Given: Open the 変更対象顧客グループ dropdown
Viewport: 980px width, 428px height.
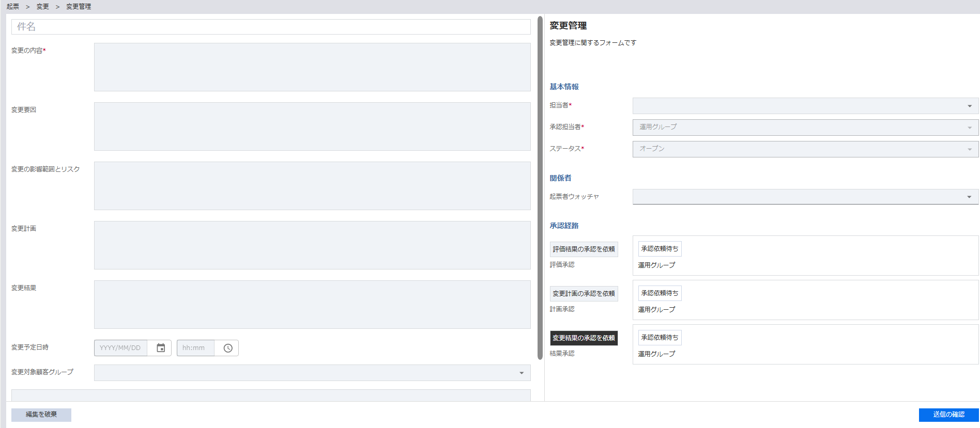Looking at the screenshot, I should coord(312,373).
